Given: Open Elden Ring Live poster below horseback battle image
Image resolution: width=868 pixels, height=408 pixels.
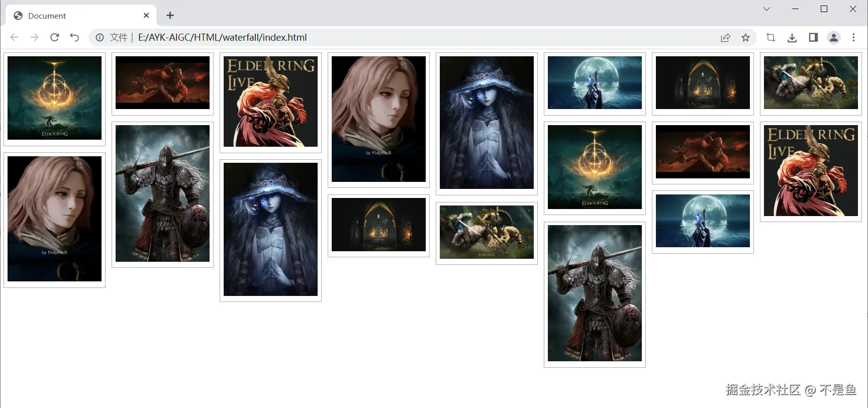Looking at the screenshot, I should point(811,171).
